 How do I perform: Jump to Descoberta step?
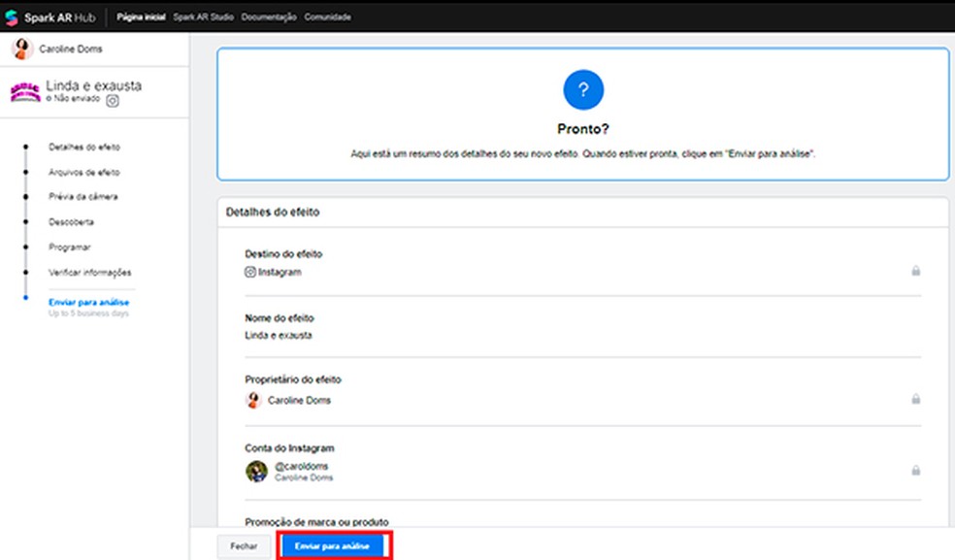[x=71, y=222]
